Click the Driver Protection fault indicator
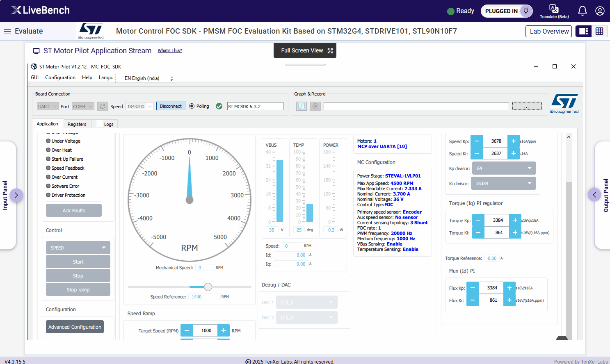Image resolution: width=610 pixels, height=364 pixels. click(48, 195)
